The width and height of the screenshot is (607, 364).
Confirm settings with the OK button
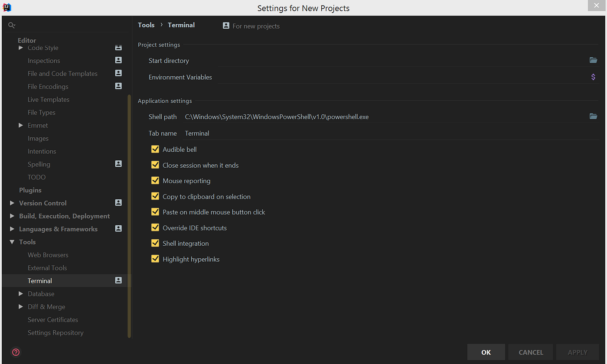click(486, 352)
